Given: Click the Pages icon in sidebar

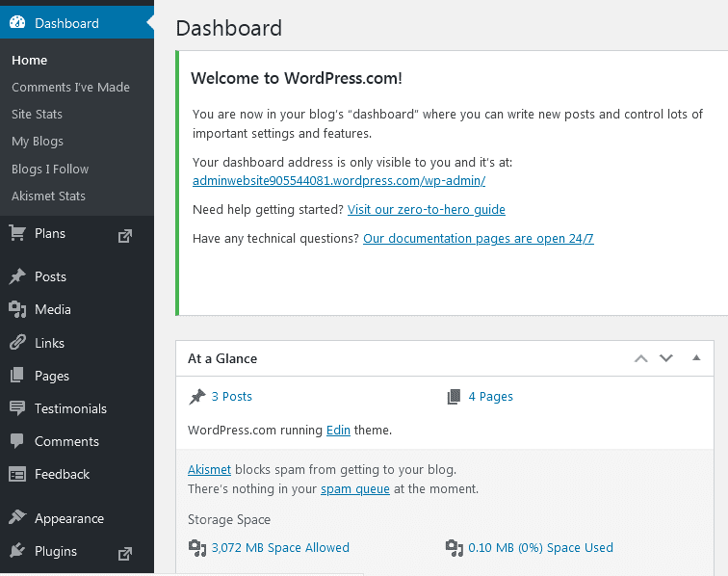Looking at the screenshot, I should tap(17, 376).
